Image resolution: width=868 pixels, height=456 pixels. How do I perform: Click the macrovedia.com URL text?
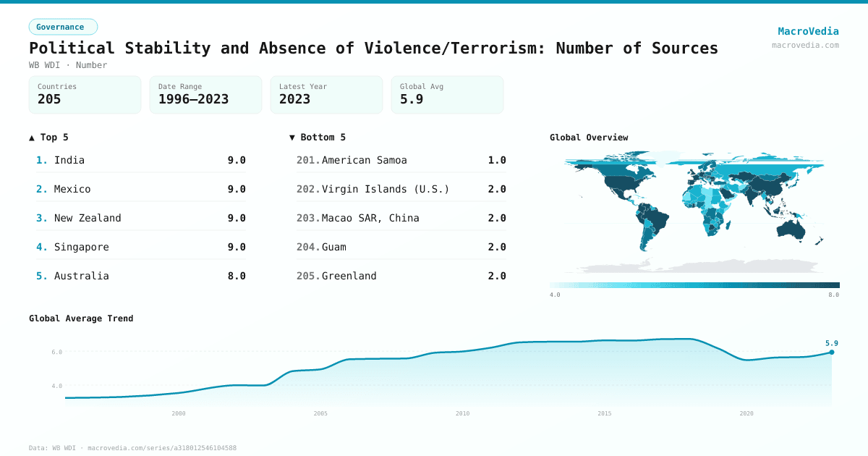coord(805,45)
